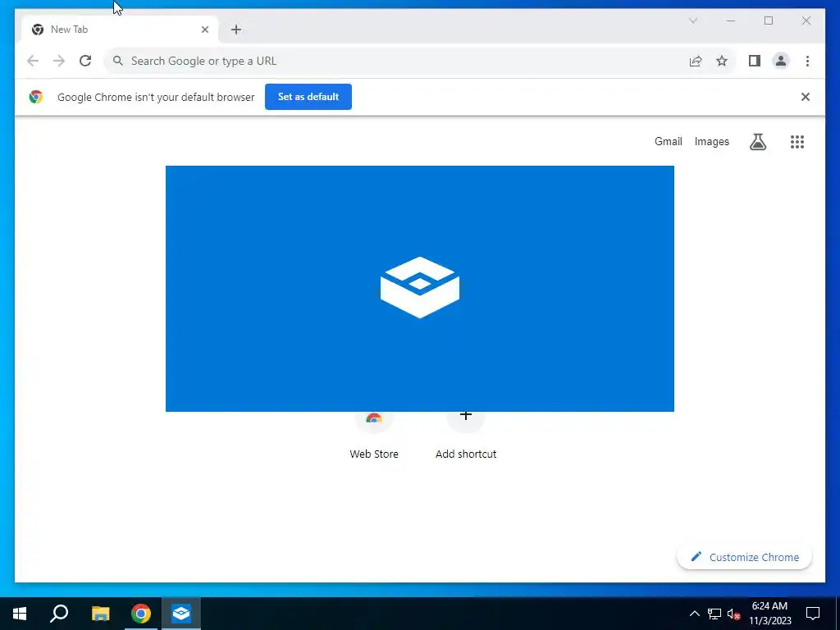The image size is (840, 630).
Task: Click the Customize Chrome button
Action: coord(744,557)
